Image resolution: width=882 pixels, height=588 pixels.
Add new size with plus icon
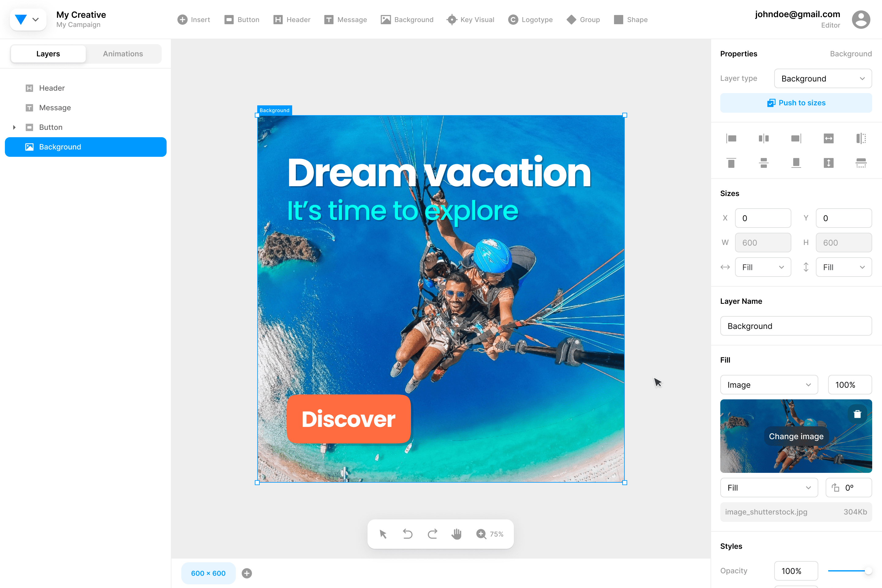(247, 573)
